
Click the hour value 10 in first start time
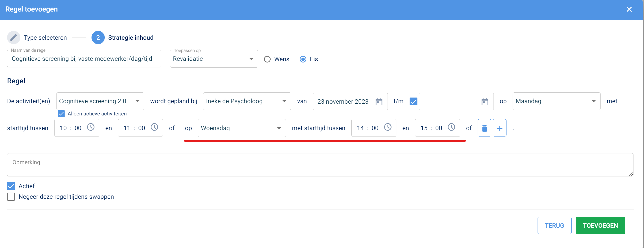tap(63, 128)
